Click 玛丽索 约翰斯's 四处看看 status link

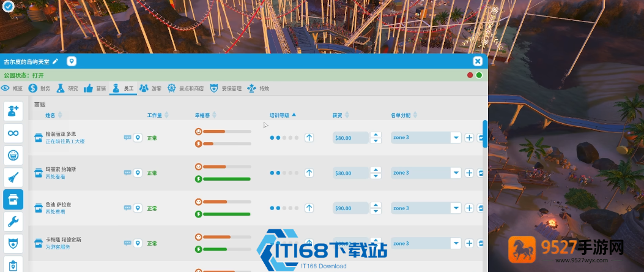[55, 176]
